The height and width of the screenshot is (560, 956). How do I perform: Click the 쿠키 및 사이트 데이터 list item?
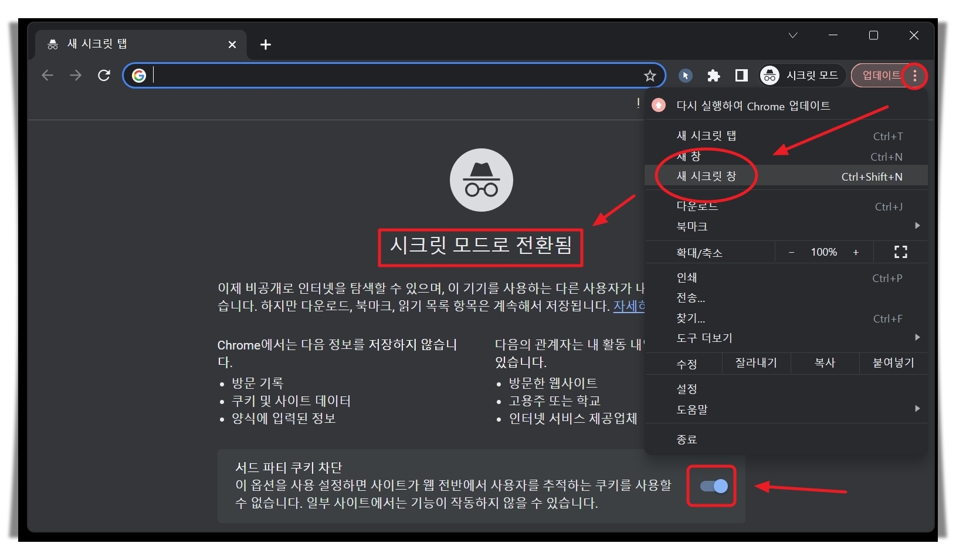291,401
